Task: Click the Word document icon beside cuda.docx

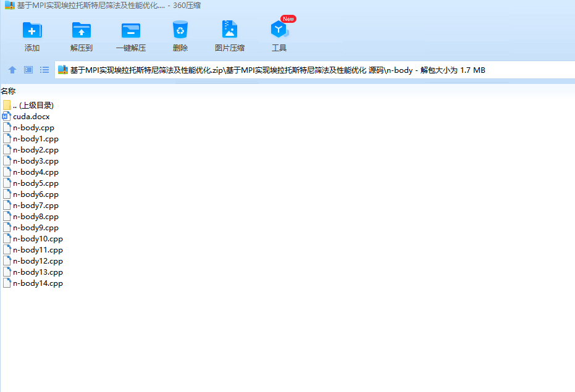Action: 6,117
